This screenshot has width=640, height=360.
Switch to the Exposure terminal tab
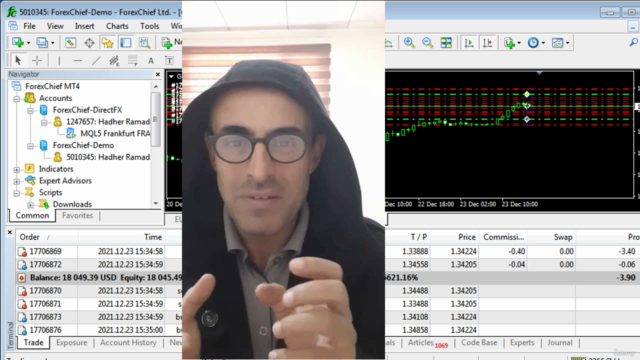click(x=71, y=343)
